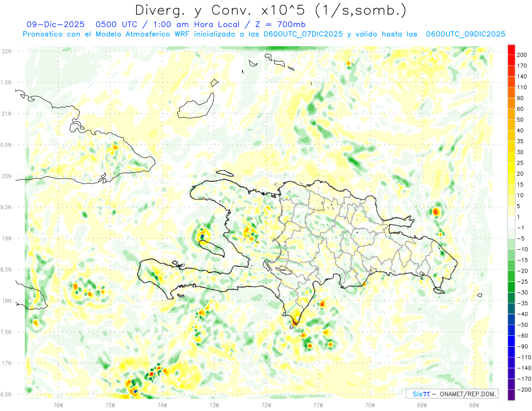
Task: Click the initialization stamp '0600UTC_07DIC2025'
Action: click(x=303, y=34)
